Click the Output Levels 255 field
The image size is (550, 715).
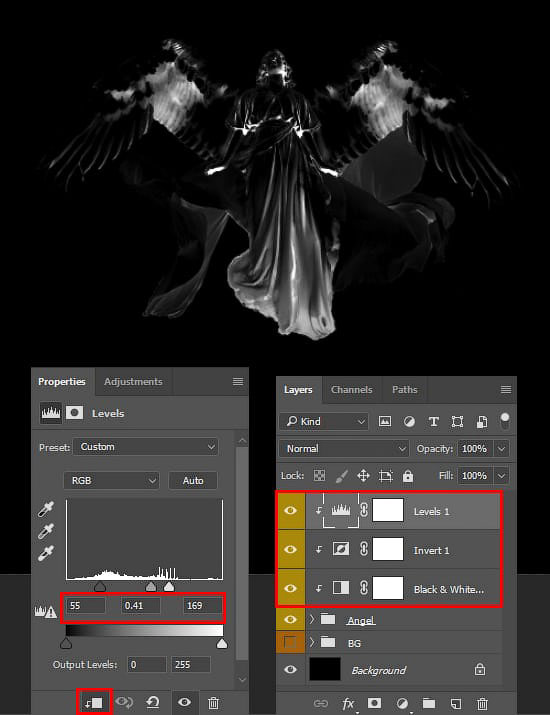point(191,665)
